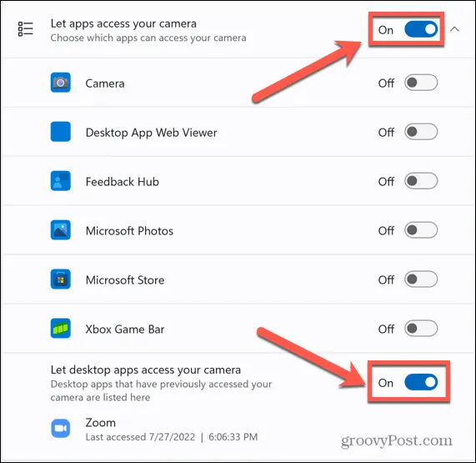Click the 'Xbox Game Bar' label
The height and width of the screenshot is (463, 476).
(125, 330)
